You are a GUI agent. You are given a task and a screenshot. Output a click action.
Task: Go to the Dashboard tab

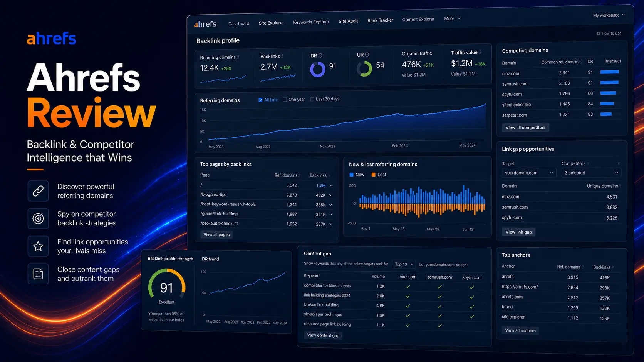point(239,24)
